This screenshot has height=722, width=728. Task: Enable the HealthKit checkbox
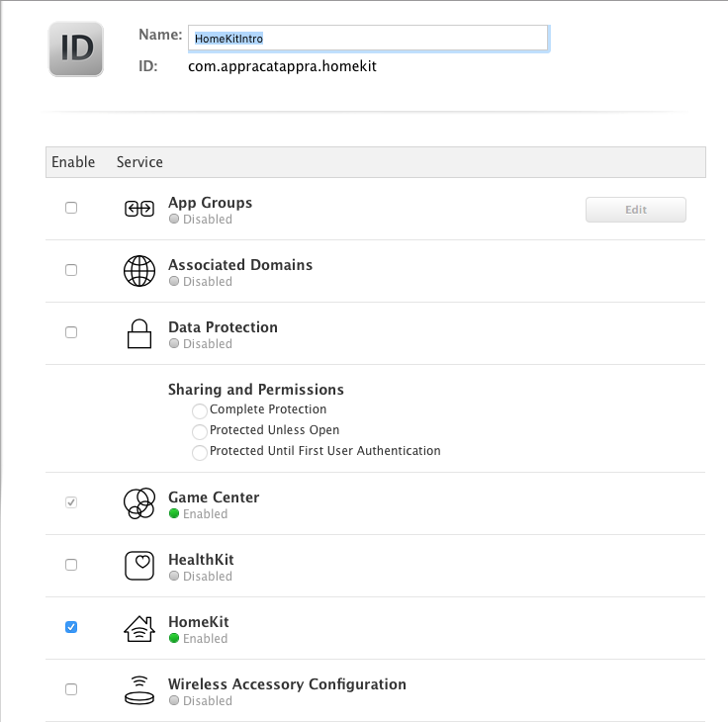[x=71, y=565]
